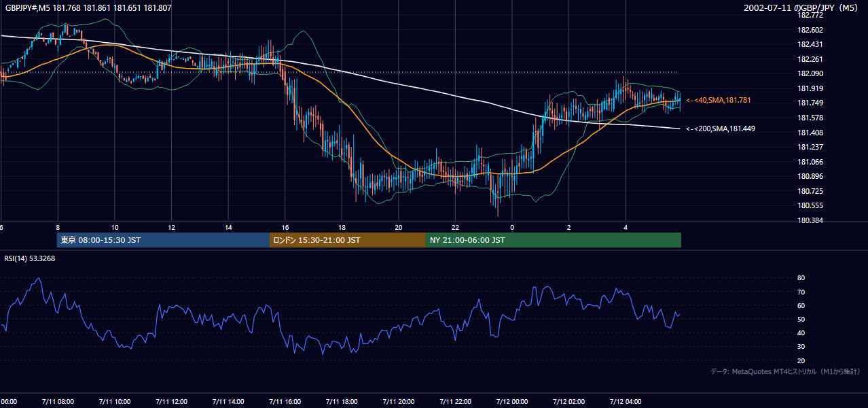Screen dimensions: 868x408
Task: Click hour tick 18 below the price chart
Action: (342, 227)
